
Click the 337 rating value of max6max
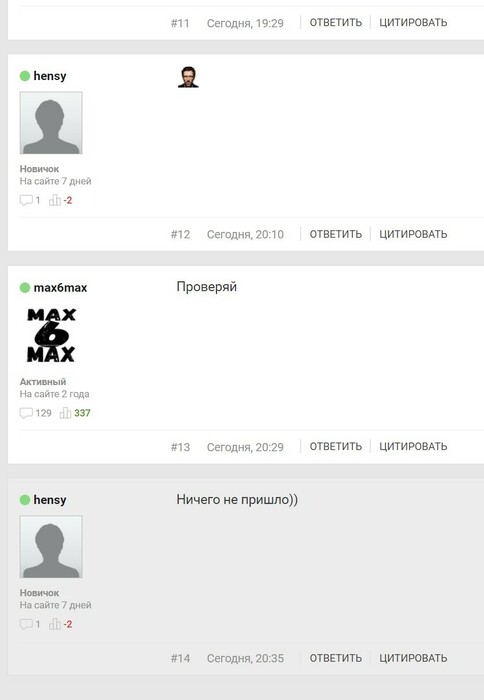(x=82, y=413)
